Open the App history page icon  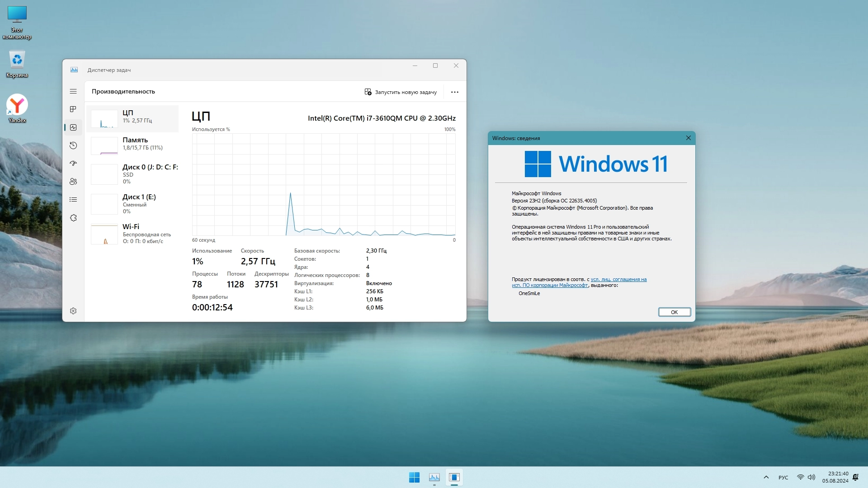pyautogui.click(x=73, y=145)
